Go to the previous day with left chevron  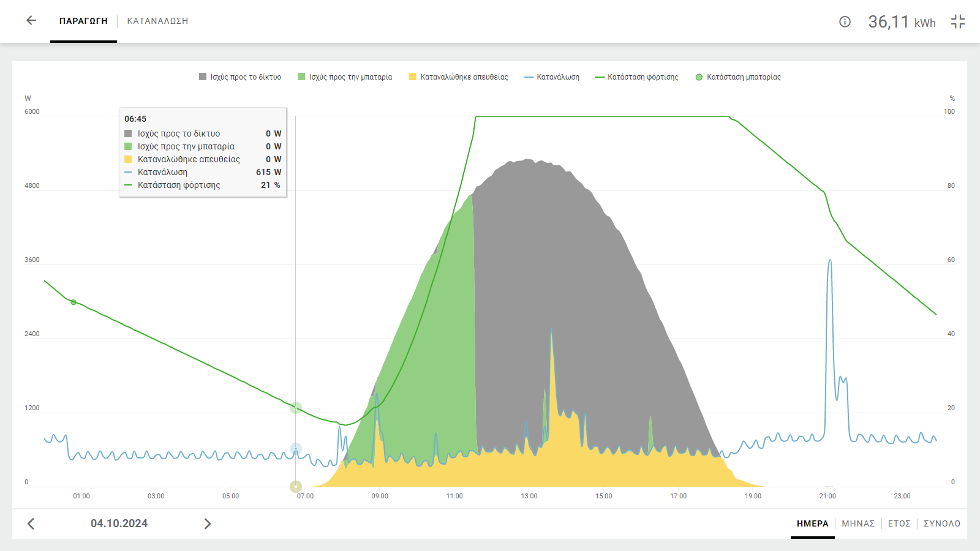coord(31,523)
